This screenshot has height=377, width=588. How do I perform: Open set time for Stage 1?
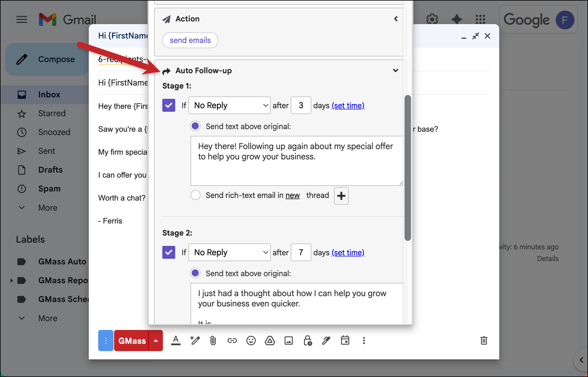(x=348, y=105)
